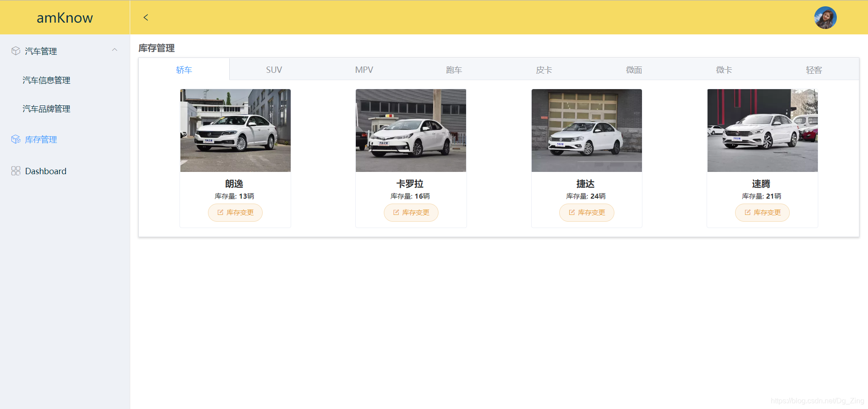Click the 捷达 car name
Viewport: 868px width, 409px height.
pyautogui.click(x=585, y=184)
